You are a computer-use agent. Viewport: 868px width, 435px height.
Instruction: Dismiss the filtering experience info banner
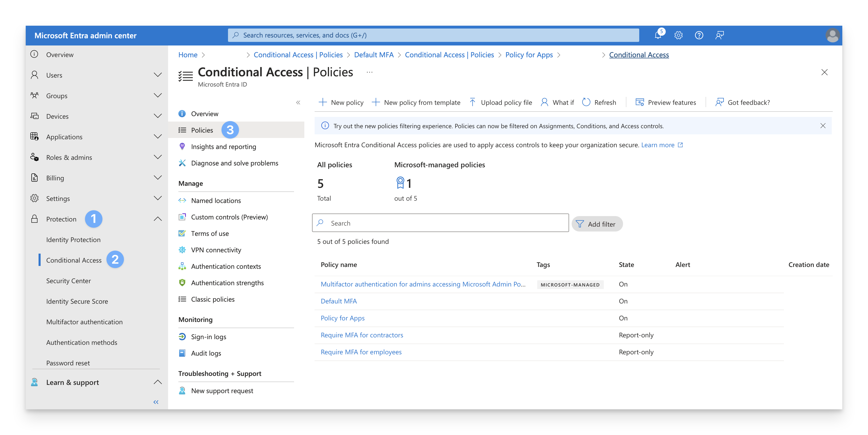(823, 126)
